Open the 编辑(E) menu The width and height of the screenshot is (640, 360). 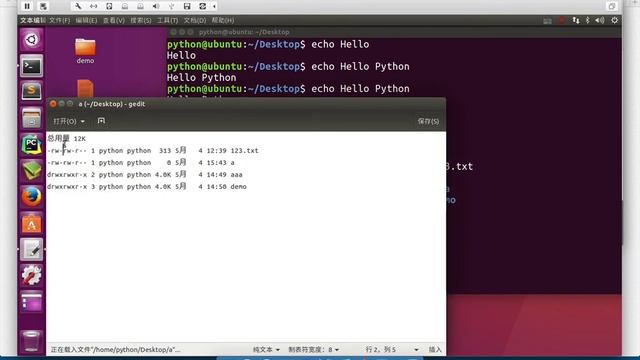pos(87,20)
